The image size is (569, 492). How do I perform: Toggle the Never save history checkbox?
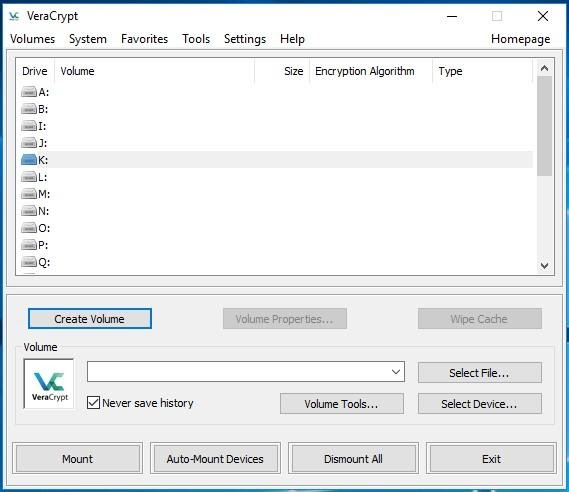click(93, 403)
